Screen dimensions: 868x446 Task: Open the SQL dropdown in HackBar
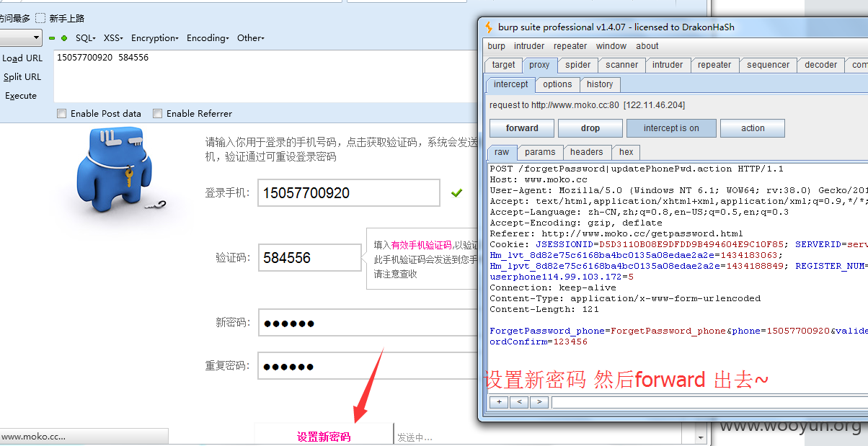click(86, 38)
